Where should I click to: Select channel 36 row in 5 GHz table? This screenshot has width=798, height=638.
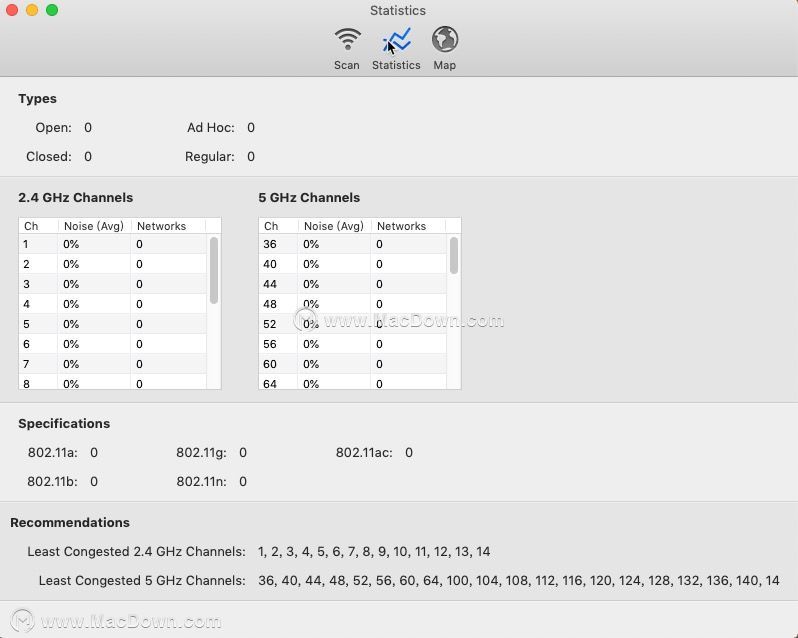coord(353,244)
